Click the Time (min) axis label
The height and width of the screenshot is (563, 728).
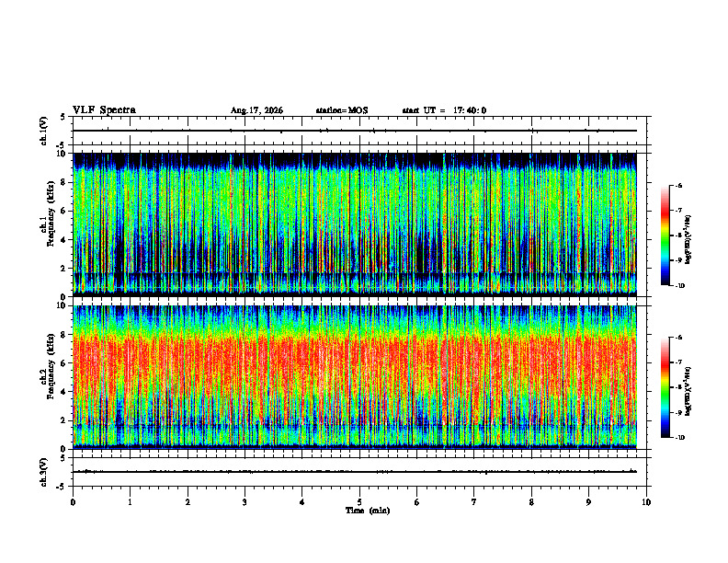(x=368, y=511)
